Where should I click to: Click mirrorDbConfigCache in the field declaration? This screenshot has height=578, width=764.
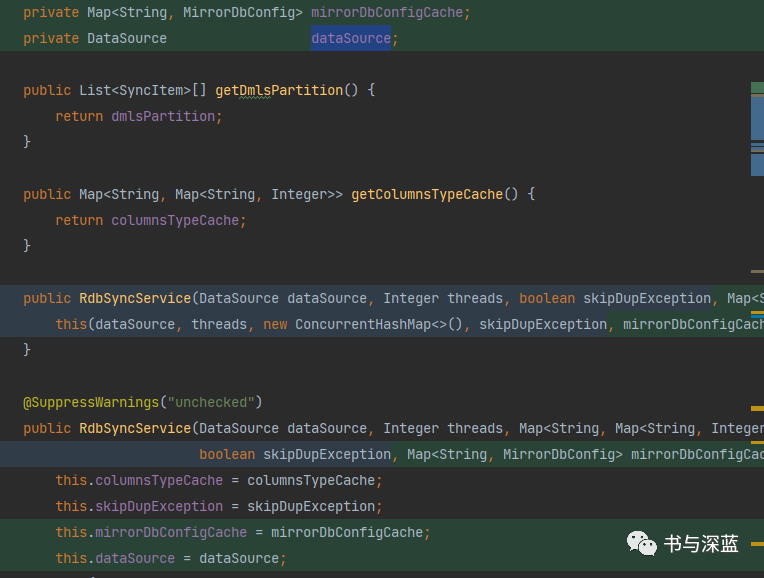click(x=387, y=12)
